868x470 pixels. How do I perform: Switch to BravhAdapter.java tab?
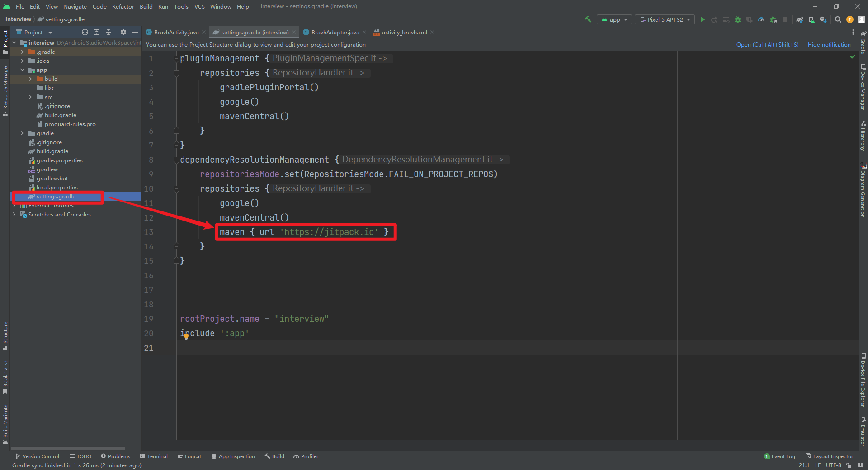[335, 32]
